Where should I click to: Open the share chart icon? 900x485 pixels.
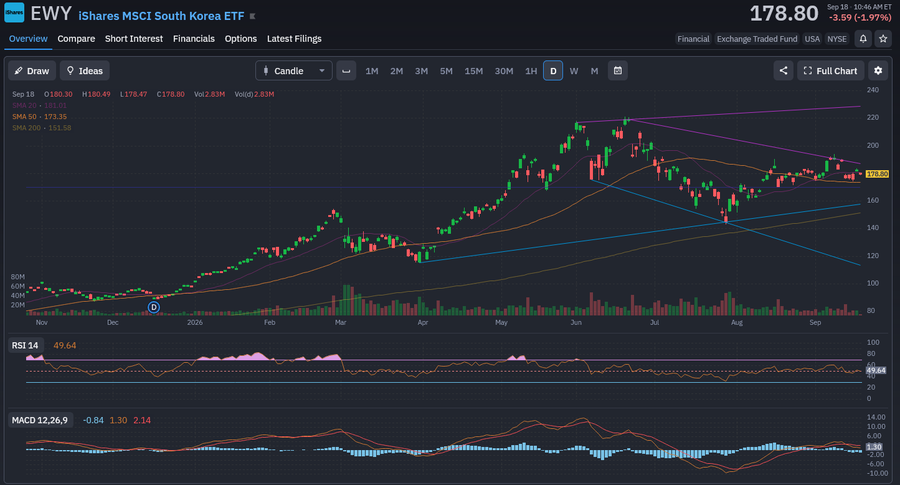pos(783,71)
